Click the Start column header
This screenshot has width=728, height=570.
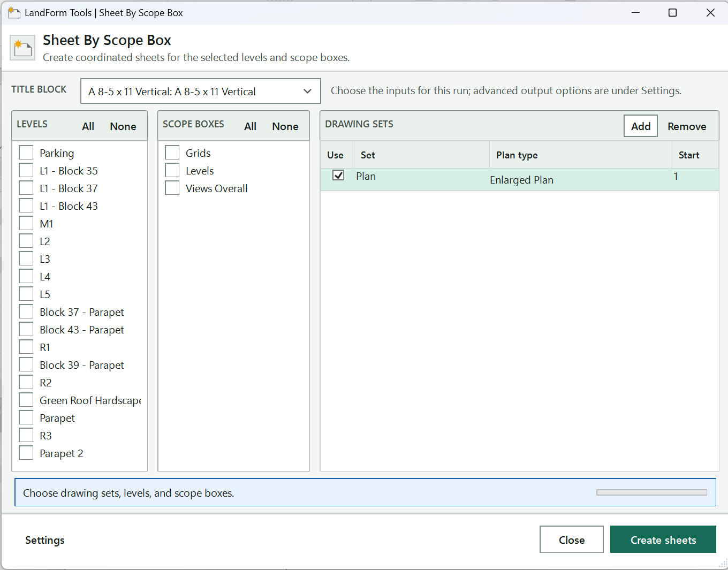(x=695, y=155)
